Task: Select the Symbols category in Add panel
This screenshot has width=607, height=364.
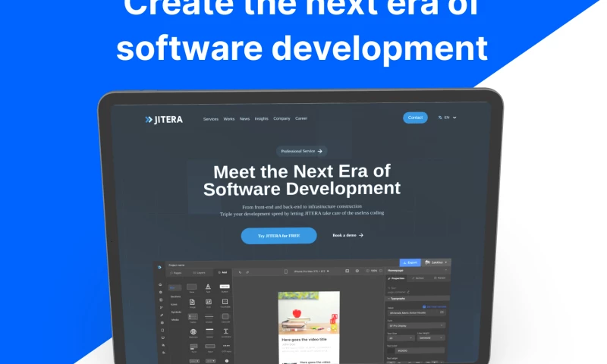Action: pos(176,312)
